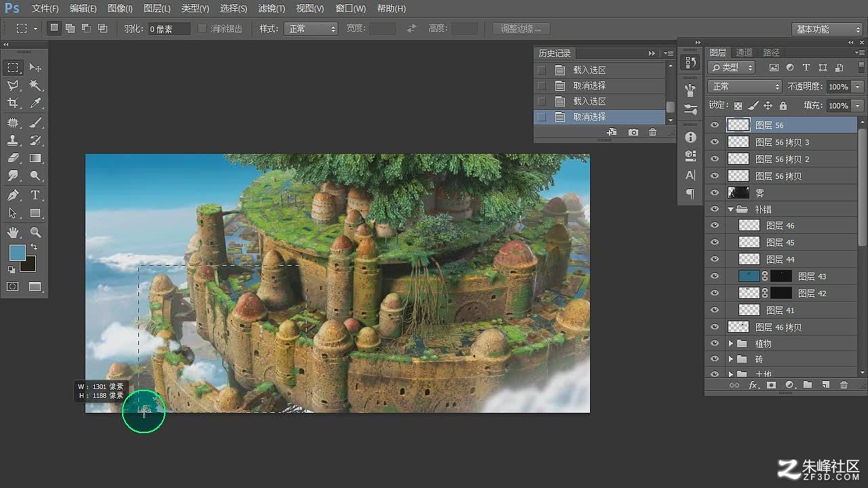Image resolution: width=868 pixels, height=488 pixels.
Task: Delete current history state
Action: [652, 132]
